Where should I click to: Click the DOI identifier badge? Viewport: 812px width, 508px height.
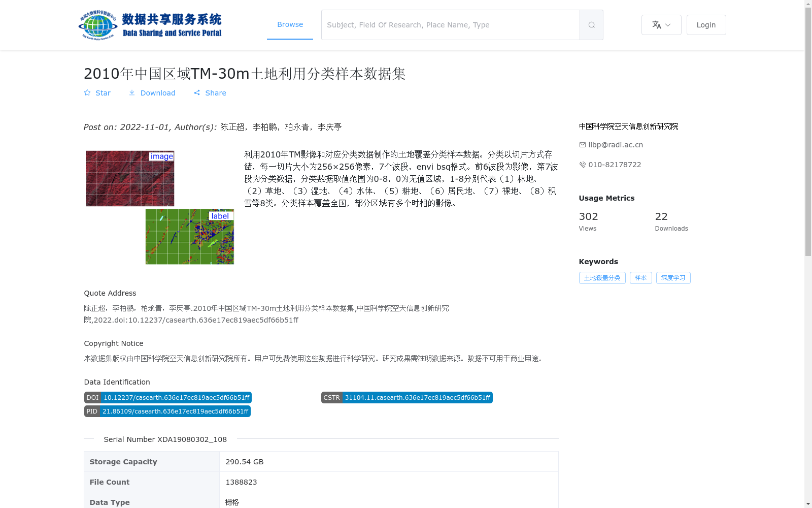[168, 398]
